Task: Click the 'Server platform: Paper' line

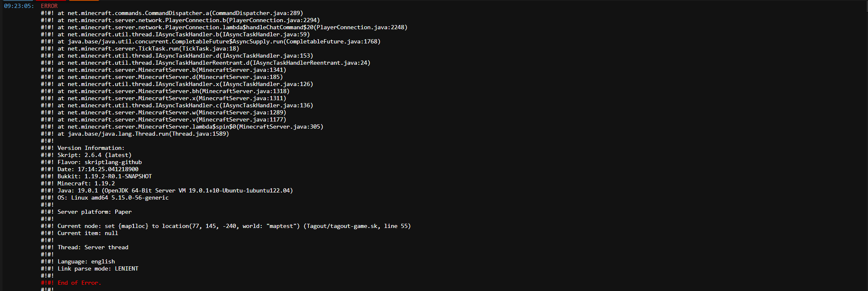Action: [86, 212]
